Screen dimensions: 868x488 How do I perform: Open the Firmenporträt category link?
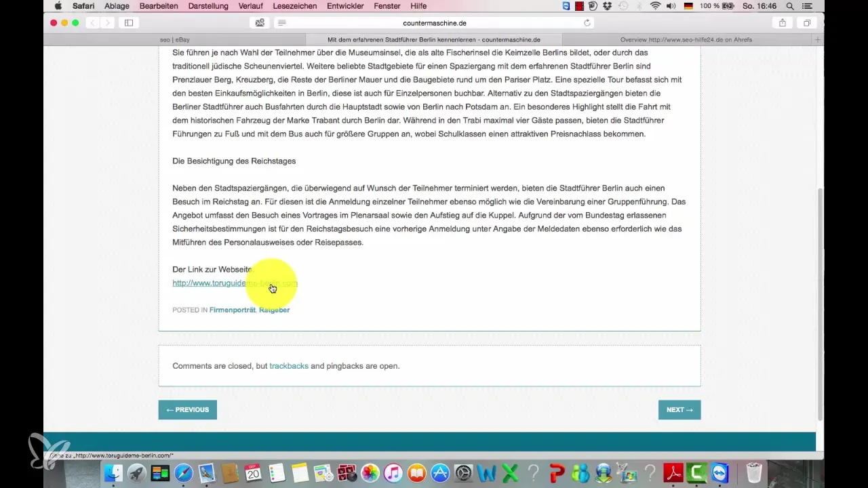click(232, 310)
